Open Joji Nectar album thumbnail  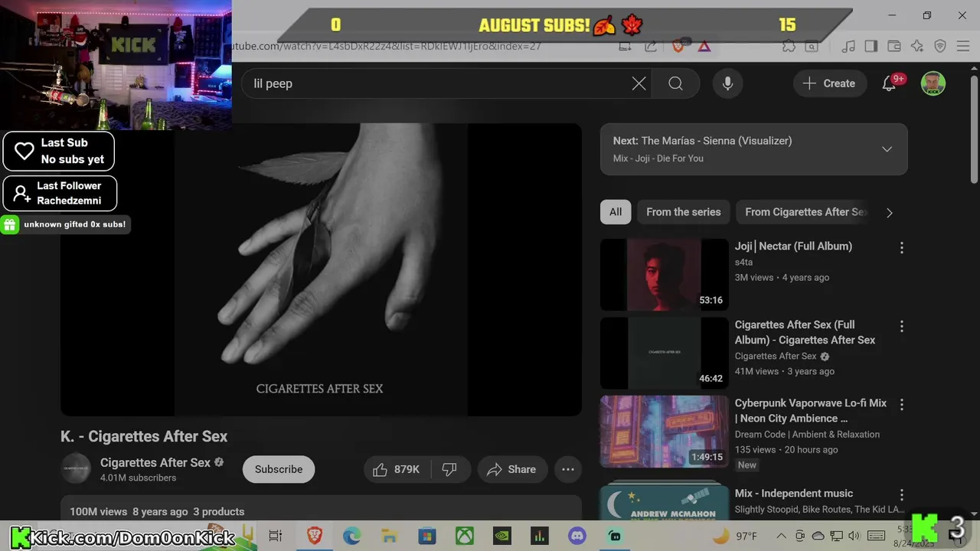click(x=664, y=275)
